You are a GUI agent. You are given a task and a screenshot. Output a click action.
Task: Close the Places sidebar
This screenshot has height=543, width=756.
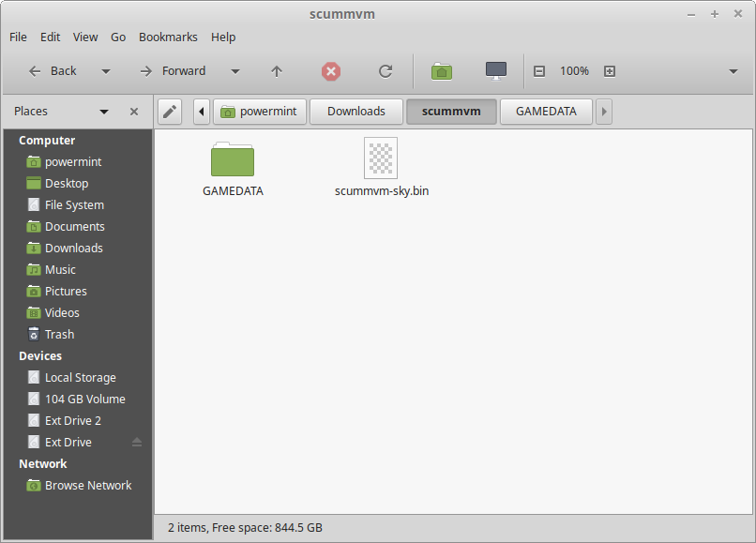click(x=134, y=112)
